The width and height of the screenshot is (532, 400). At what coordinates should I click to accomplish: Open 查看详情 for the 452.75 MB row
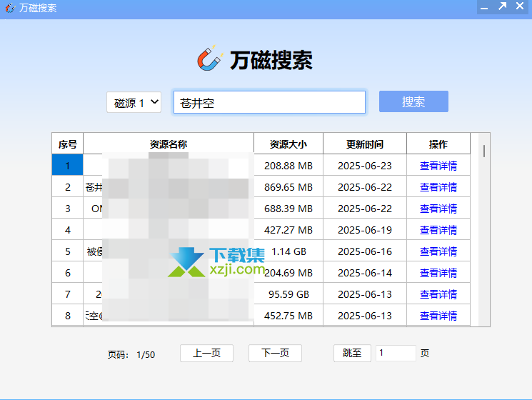[438, 316]
